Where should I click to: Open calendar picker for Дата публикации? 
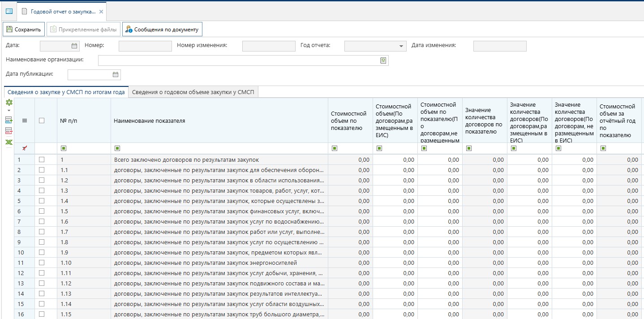pos(116,75)
